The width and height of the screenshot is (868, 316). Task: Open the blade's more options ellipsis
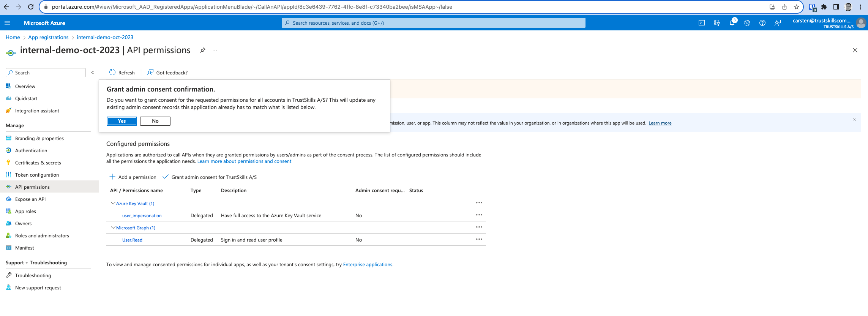pos(215,50)
